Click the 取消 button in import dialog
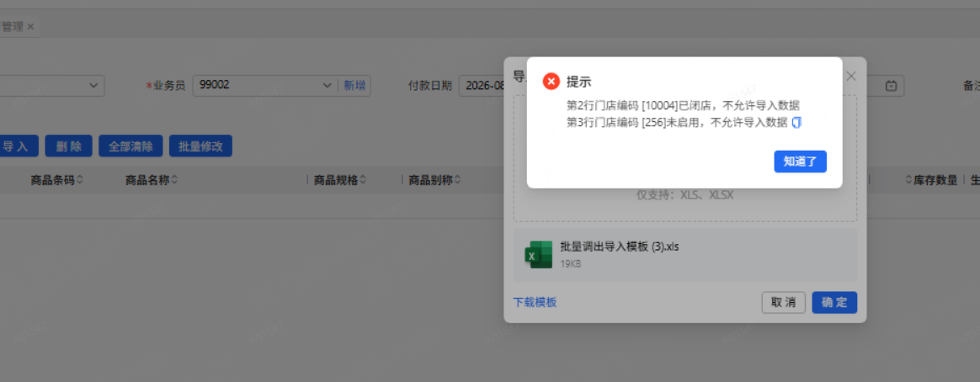Image resolution: width=980 pixels, height=382 pixels. point(783,303)
